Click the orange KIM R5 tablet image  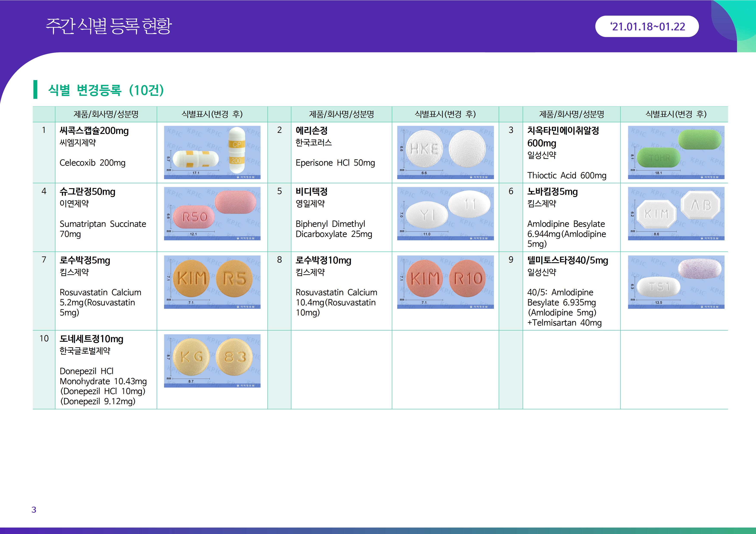tap(212, 282)
